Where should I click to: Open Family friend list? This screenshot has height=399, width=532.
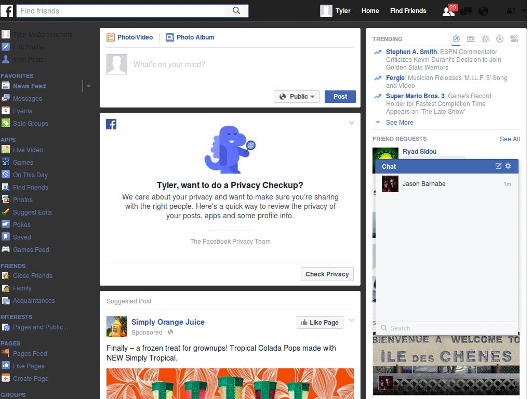(22, 288)
